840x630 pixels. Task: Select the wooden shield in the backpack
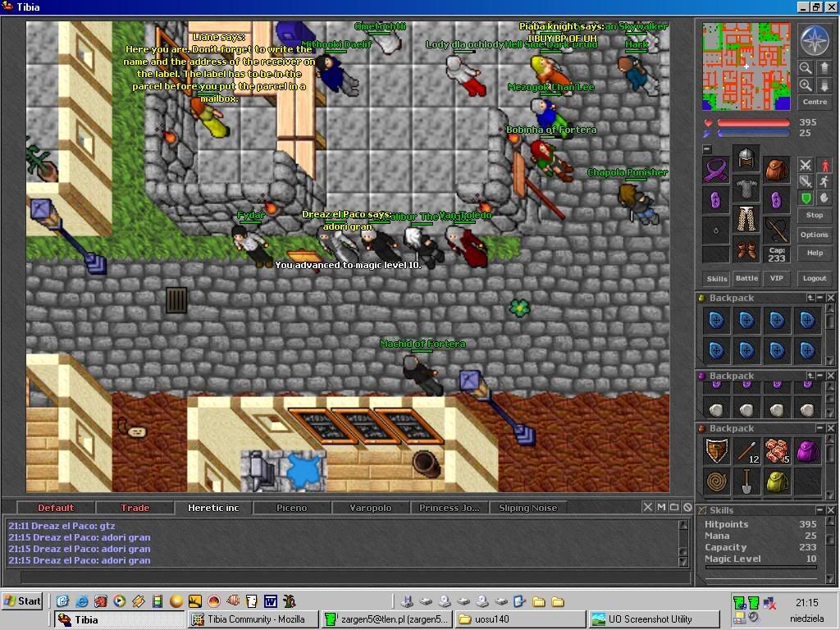click(x=716, y=451)
